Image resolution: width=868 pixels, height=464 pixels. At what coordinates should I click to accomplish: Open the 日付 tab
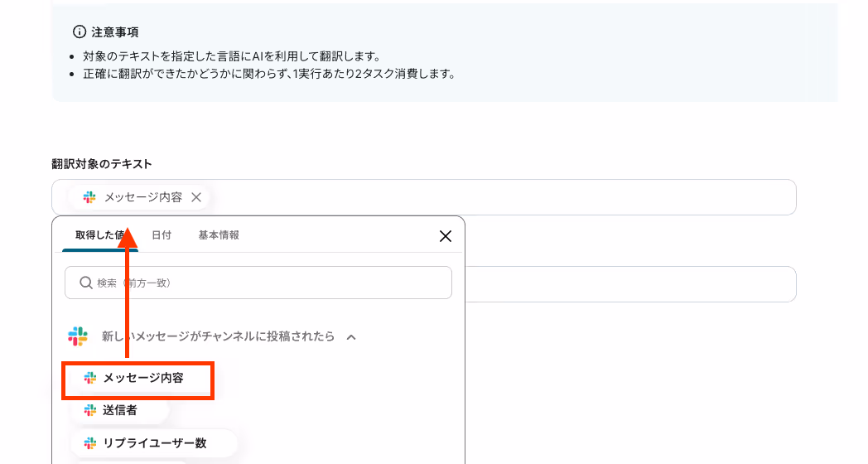pos(161,234)
